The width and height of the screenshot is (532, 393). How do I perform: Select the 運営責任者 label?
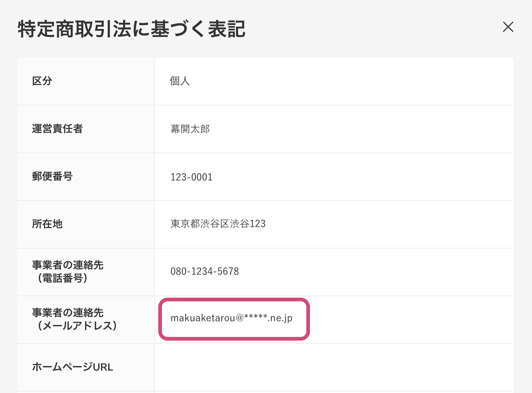57,129
